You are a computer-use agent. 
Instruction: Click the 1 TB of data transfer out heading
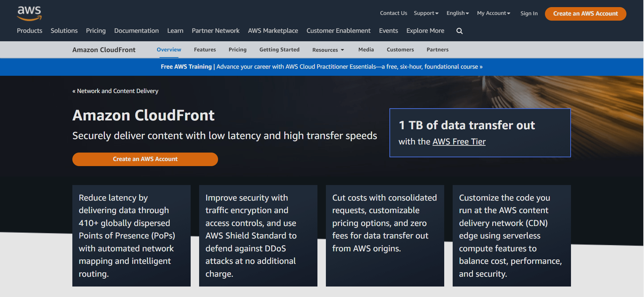coord(467,125)
